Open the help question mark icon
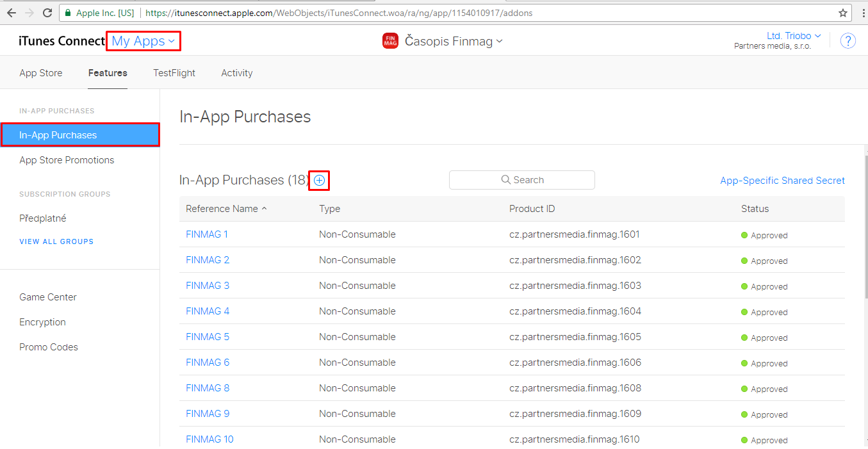Viewport: 868px width, 449px height. (x=848, y=41)
